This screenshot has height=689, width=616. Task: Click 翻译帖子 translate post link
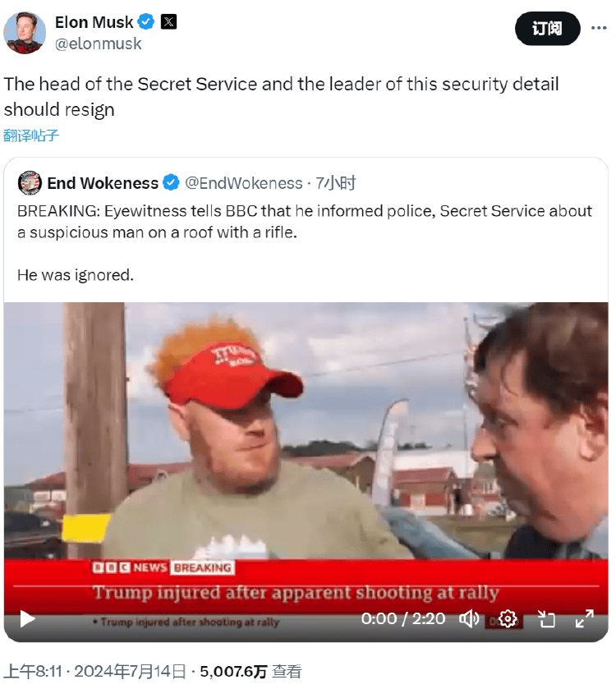[30, 136]
